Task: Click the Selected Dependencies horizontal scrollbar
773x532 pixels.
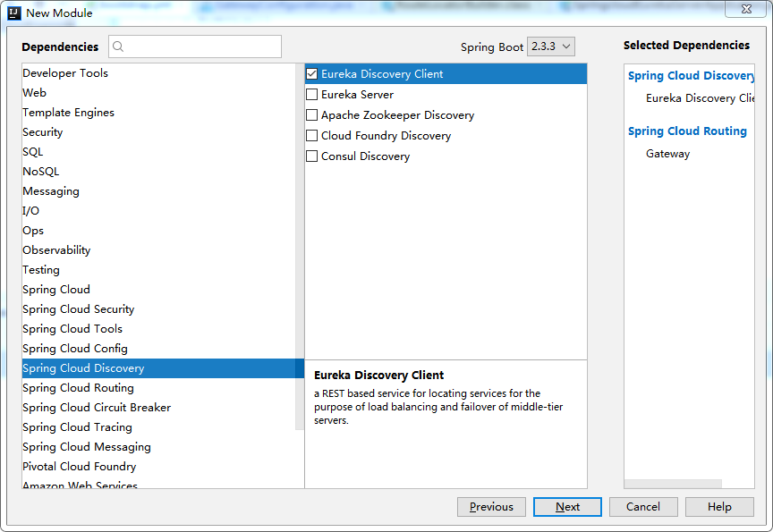Action: [673, 484]
